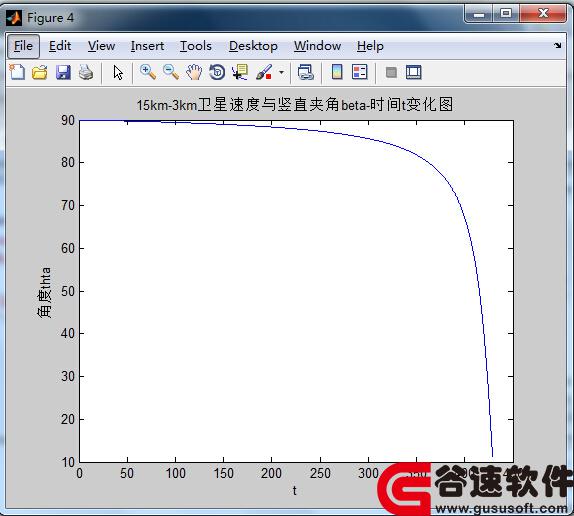Save the figure with the floppy disk icon
This screenshot has width=574, height=516.
(63, 72)
